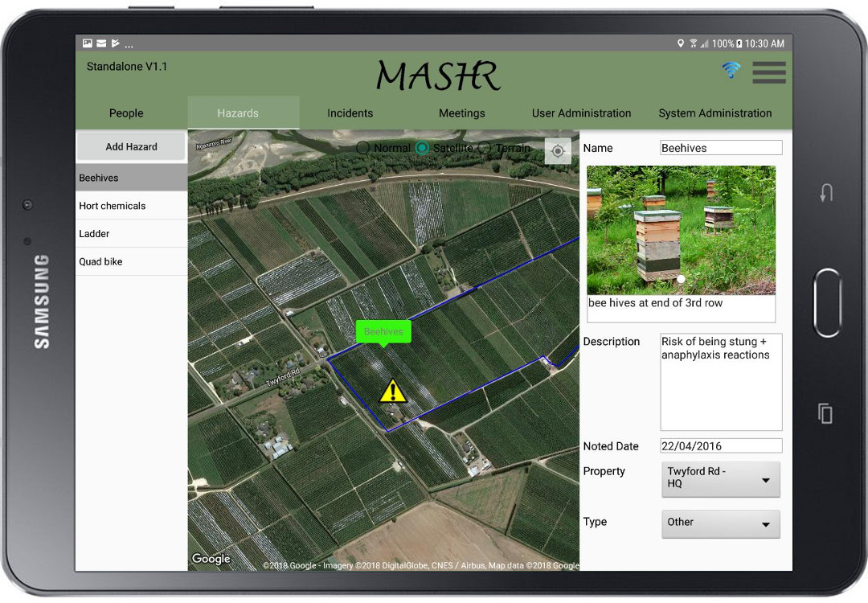Tap the beehives photo thumbnail

pyautogui.click(x=681, y=230)
